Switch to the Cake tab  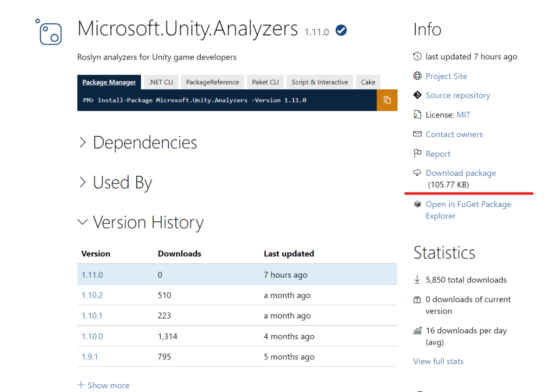(x=368, y=82)
